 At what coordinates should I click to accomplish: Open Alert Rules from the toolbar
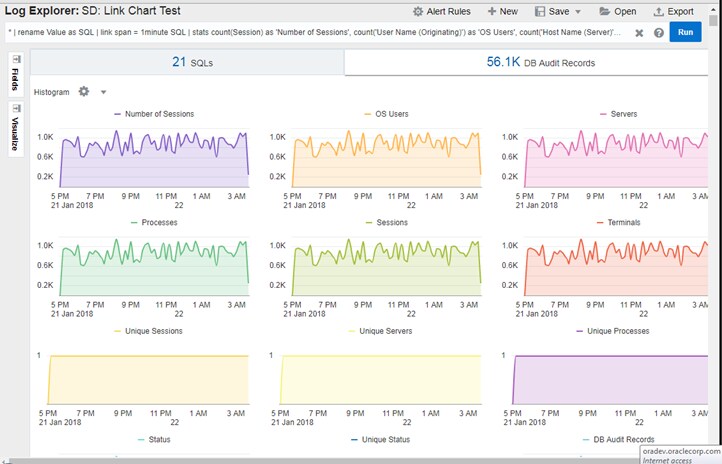(441, 12)
